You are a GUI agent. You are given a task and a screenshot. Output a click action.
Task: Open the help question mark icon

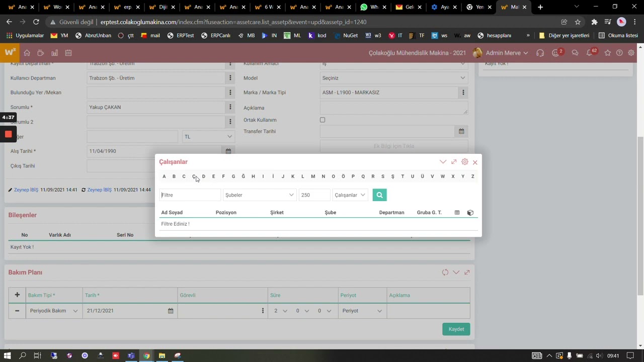(619, 53)
